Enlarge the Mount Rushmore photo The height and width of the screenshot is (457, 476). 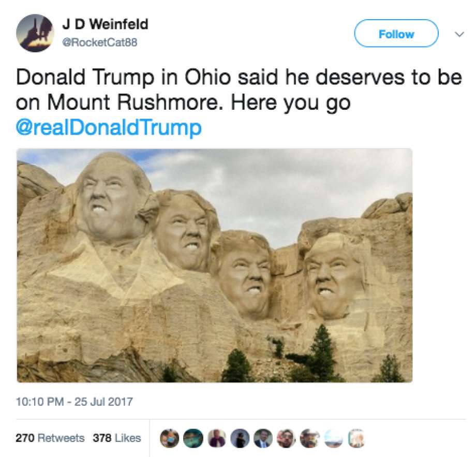click(215, 266)
